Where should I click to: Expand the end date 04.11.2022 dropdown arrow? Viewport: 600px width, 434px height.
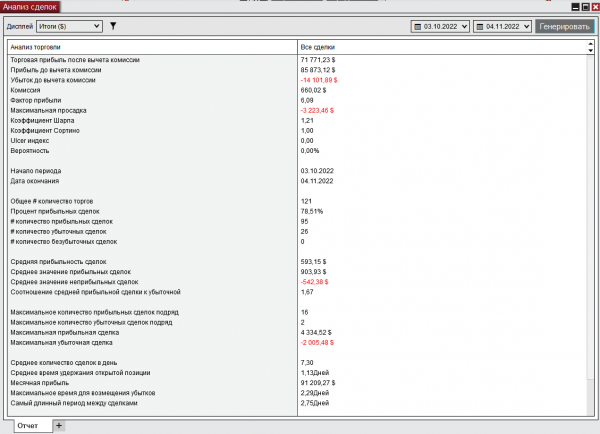click(527, 26)
